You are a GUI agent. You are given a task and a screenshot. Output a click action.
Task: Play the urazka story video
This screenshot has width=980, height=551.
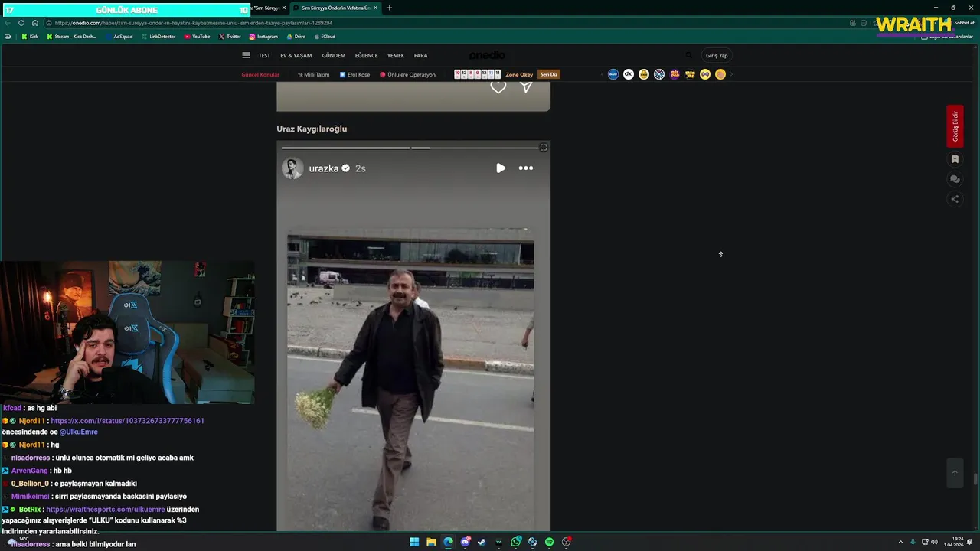click(x=501, y=168)
